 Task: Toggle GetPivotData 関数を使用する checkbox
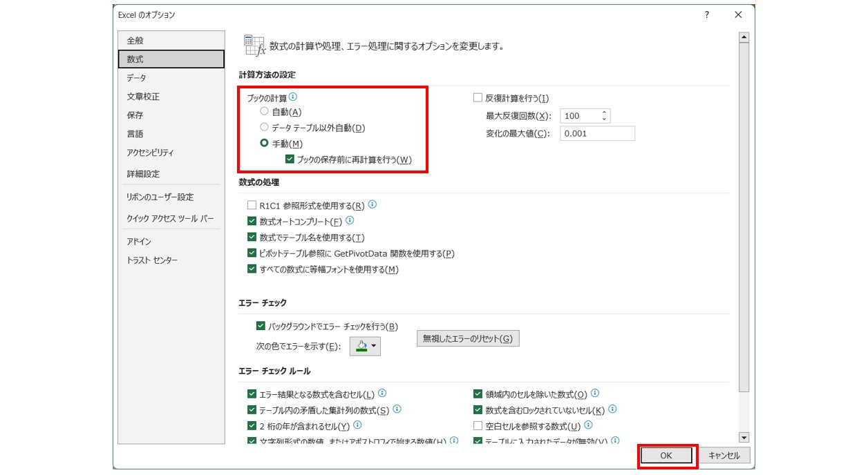pyautogui.click(x=252, y=253)
